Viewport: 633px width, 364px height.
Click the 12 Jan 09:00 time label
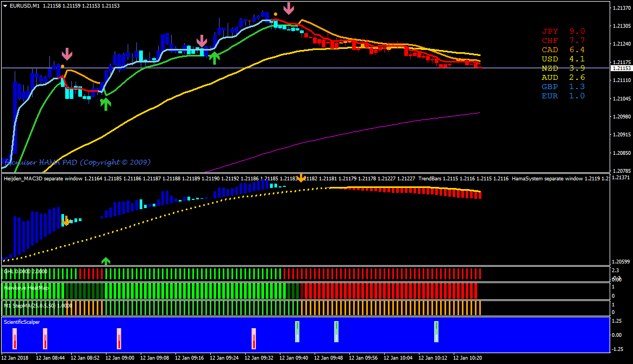click(120, 357)
